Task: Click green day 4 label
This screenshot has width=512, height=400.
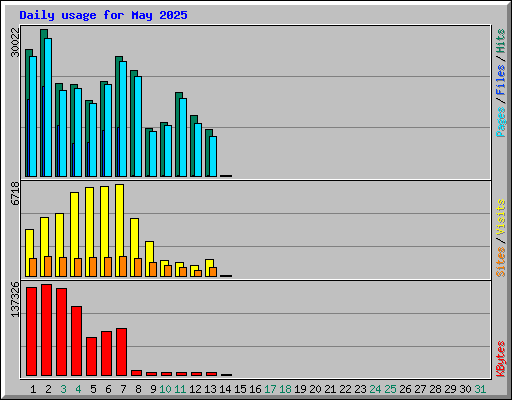Action: click(x=78, y=389)
